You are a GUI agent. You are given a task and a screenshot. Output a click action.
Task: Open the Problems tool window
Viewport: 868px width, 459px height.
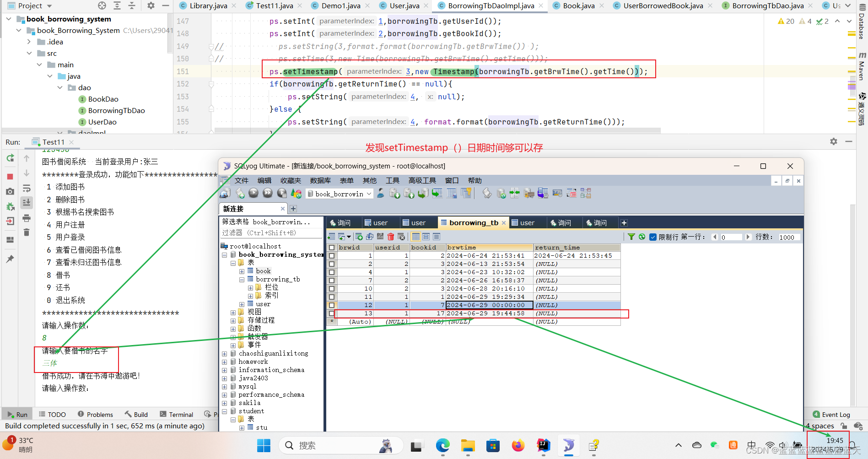[95, 414]
